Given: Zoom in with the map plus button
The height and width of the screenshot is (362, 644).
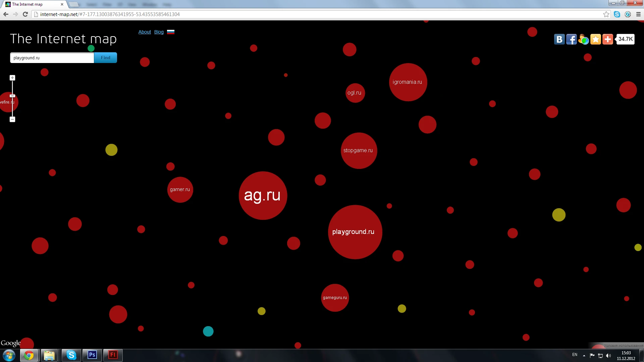Looking at the screenshot, I should pos(12,78).
